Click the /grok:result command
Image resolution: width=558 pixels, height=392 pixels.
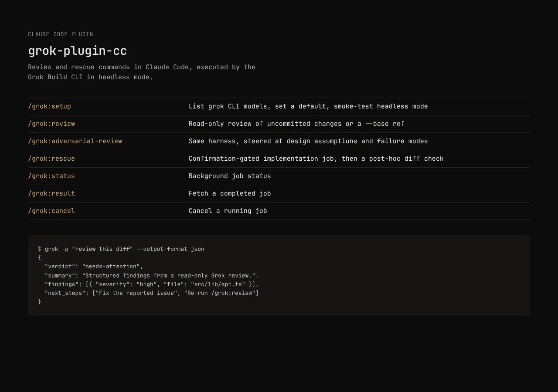tap(51, 193)
